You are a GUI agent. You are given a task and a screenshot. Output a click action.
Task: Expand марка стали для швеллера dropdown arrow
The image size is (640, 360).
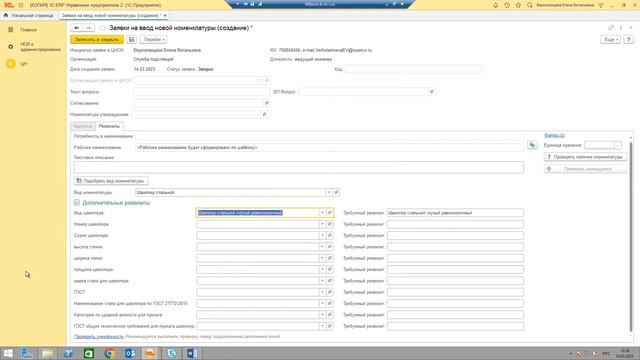coord(322,281)
